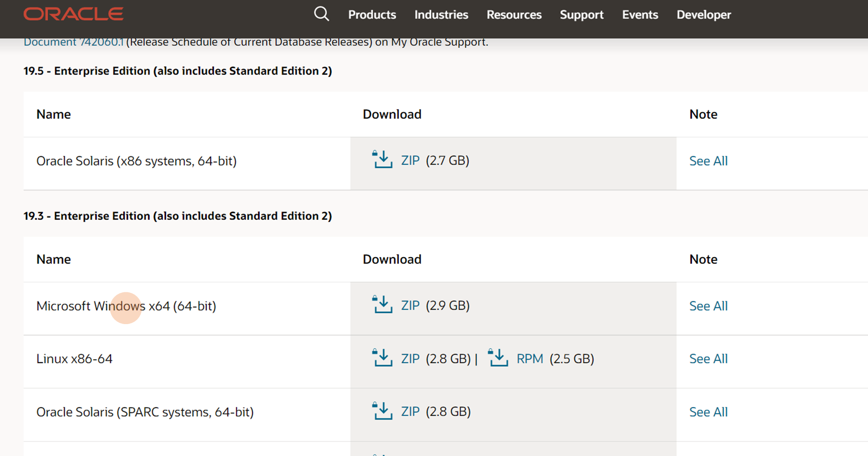Click the Download header in 19.5 table
This screenshot has height=456, width=868.
click(x=392, y=114)
